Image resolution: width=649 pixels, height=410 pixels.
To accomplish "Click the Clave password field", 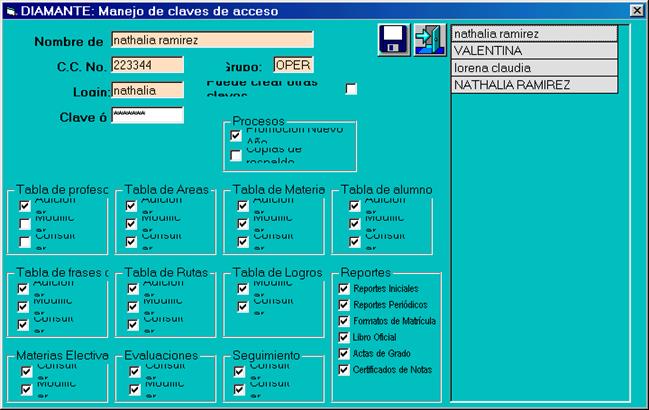I will point(146,115).
